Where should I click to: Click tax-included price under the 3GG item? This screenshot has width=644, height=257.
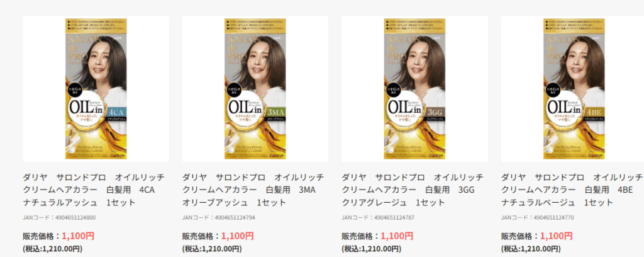click(371, 249)
